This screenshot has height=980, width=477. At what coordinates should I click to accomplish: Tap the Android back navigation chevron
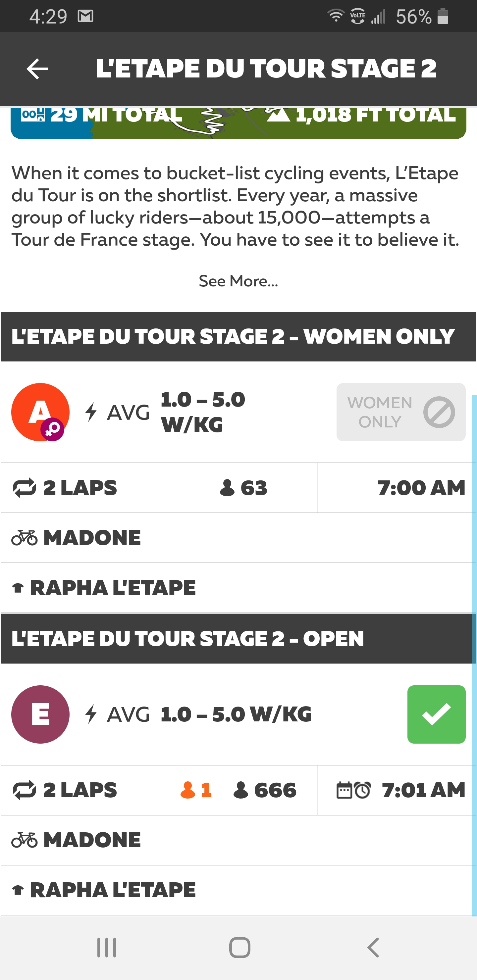click(373, 947)
